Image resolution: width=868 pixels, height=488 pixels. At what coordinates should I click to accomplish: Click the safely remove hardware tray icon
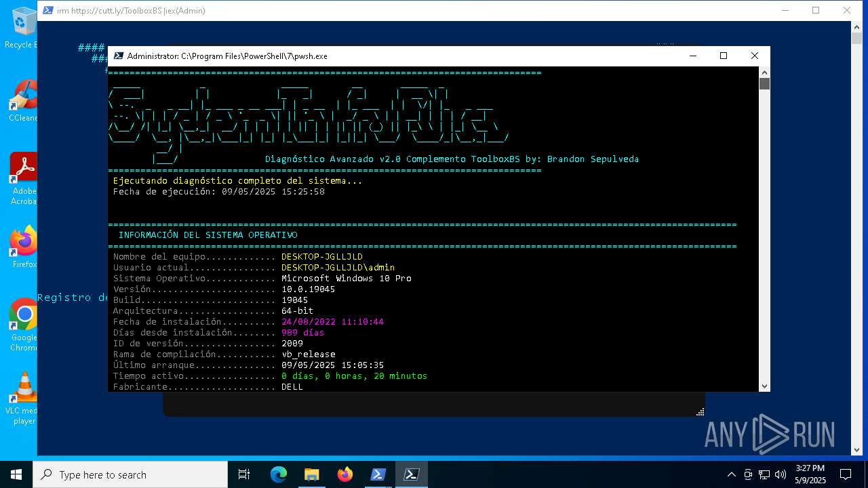[748, 474]
